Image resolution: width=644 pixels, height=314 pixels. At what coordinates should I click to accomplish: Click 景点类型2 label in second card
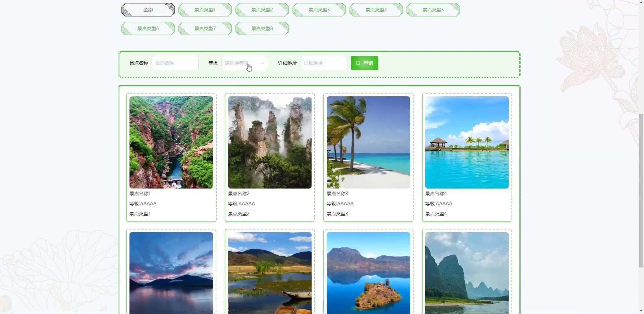[x=238, y=214]
